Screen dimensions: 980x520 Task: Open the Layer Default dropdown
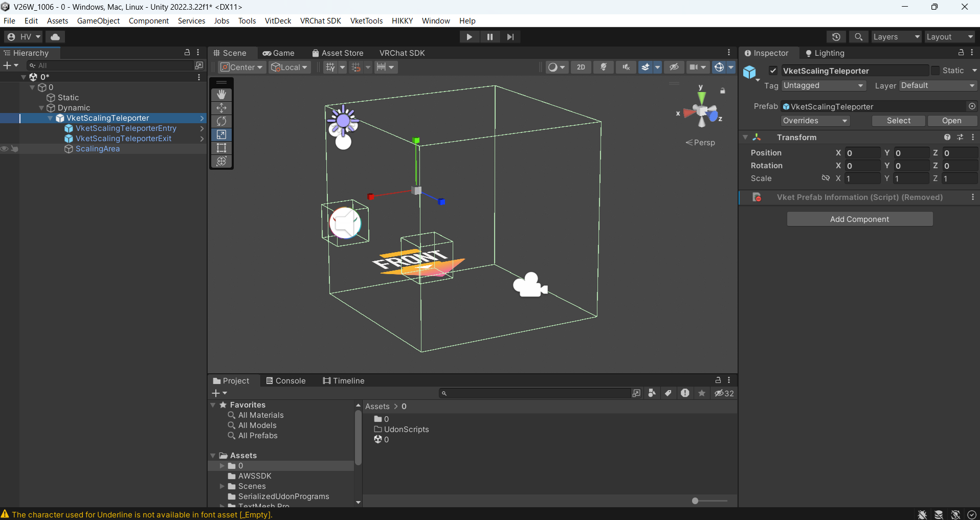pos(938,86)
